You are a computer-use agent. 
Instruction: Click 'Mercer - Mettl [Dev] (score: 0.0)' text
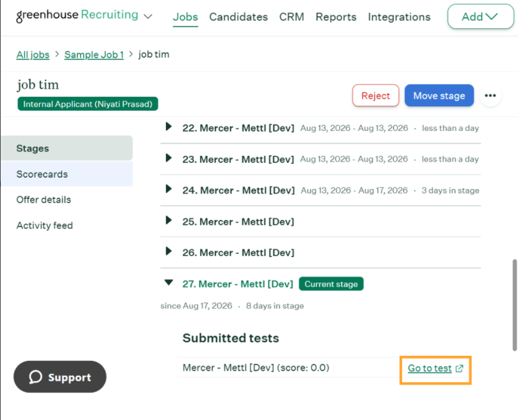[x=256, y=367]
